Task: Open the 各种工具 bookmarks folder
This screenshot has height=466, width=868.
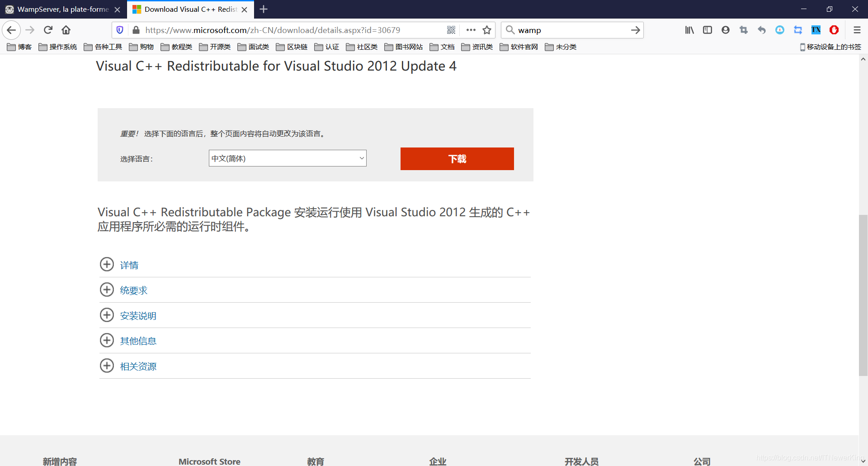Action: click(x=103, y=47)
